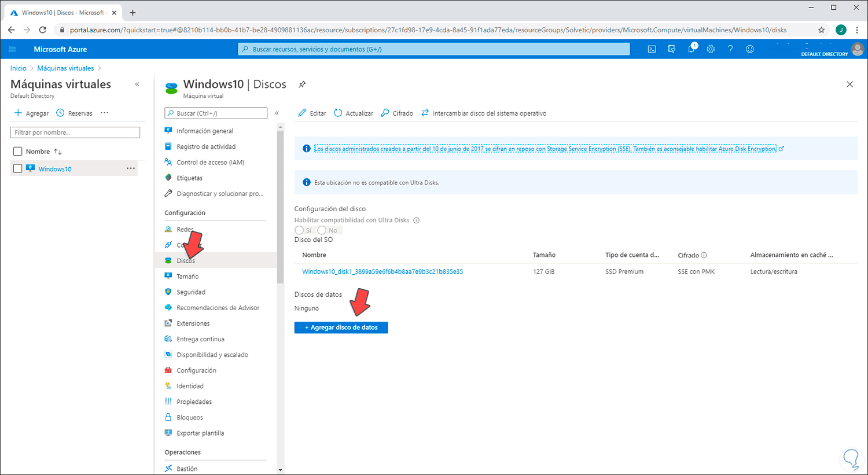Click the Agregar disco de datos button

341,327
